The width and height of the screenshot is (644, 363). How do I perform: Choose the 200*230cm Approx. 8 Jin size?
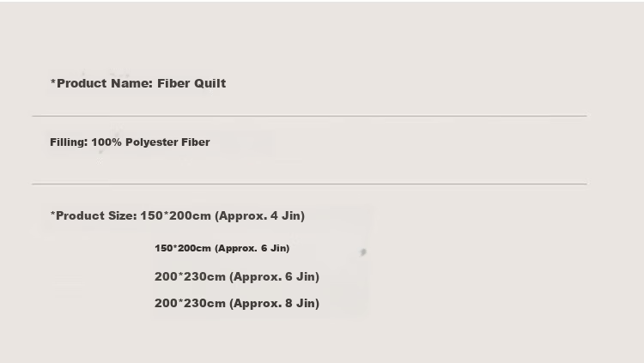click(237, 304)
